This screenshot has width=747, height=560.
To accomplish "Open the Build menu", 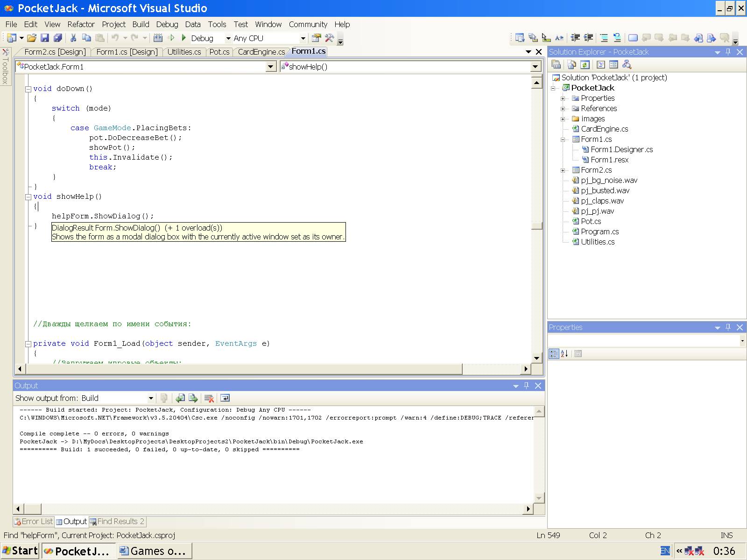I will [x=141, y=24].
